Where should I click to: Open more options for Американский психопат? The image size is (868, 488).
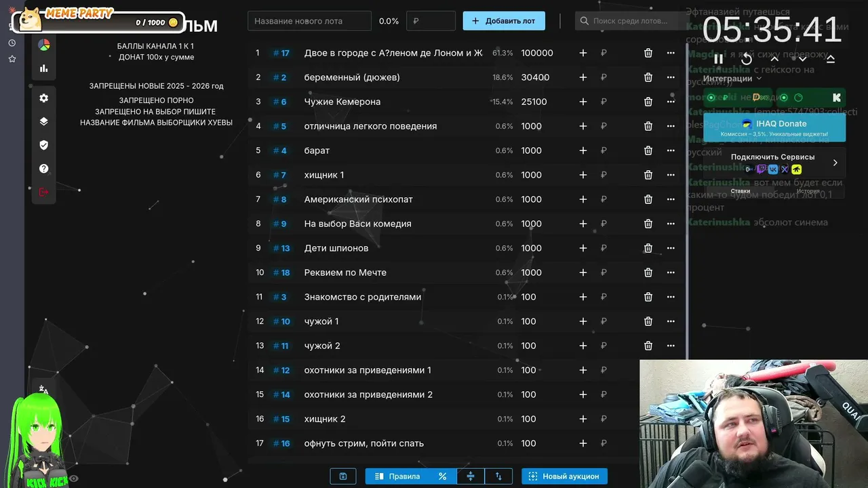pyautogui.click(x=671, y=199)
